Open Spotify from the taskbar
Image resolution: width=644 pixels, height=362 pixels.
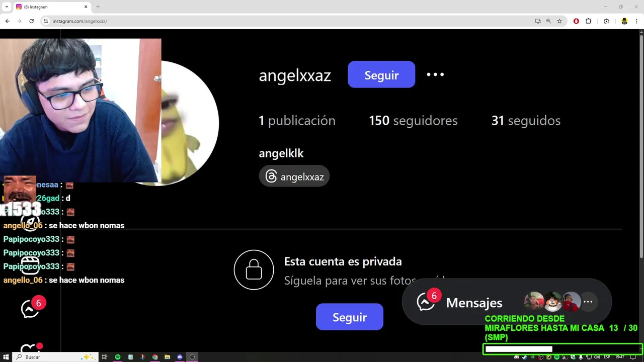coord(118,357)
